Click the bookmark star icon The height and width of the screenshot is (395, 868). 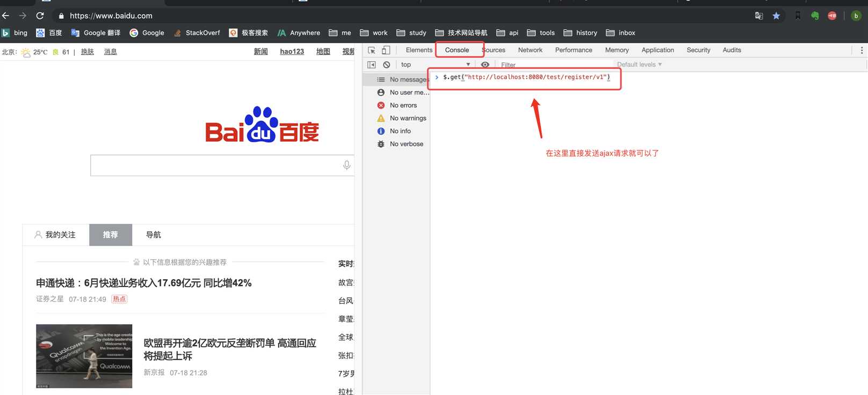(x=776, y=16)
